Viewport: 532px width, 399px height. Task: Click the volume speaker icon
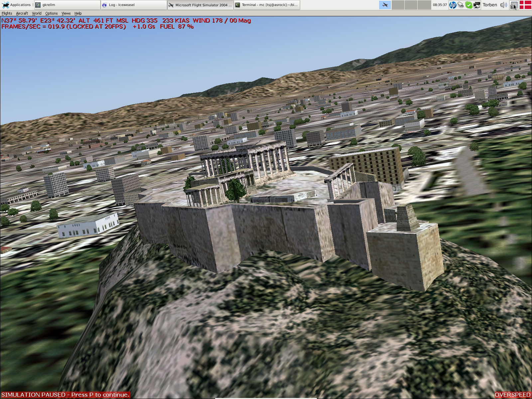[x=504, y=5]
